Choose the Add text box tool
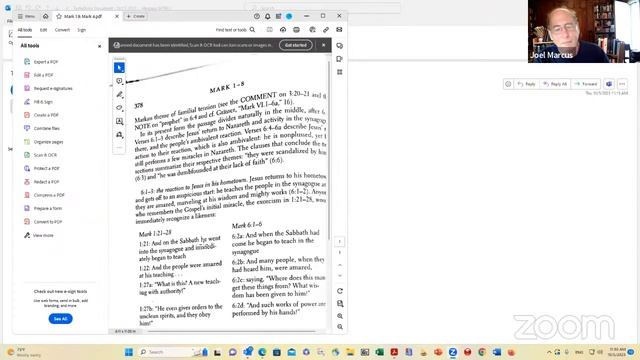 119,121
